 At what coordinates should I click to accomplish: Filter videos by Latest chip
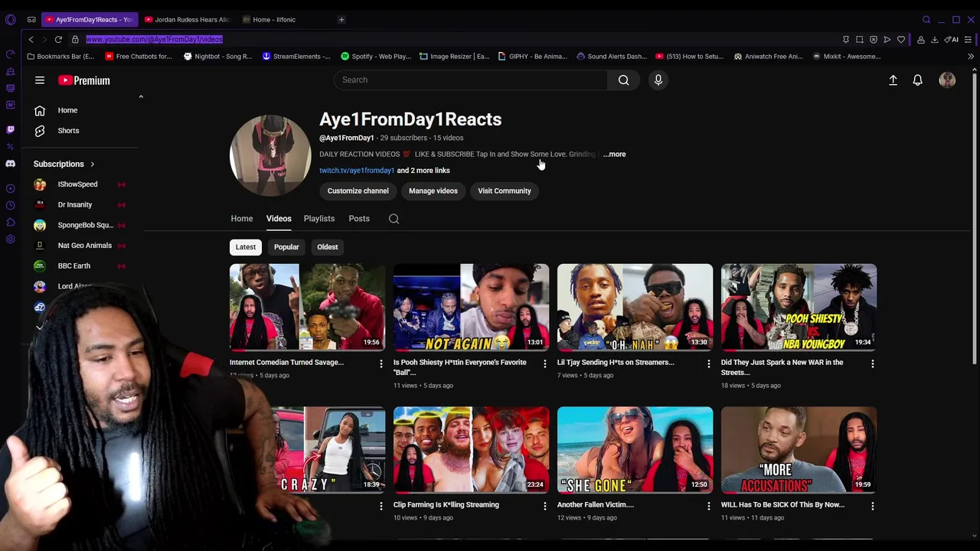pyautogui.click(x=246, y=246)
